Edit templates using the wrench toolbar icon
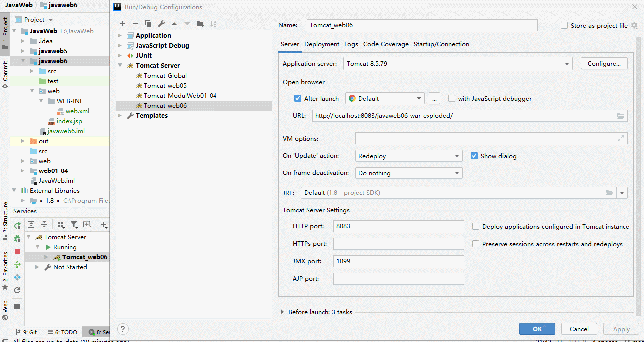 click(x=161, y=24)
